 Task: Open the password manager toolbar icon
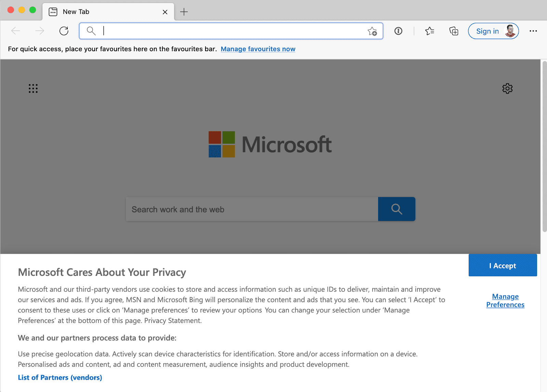tap(398, 31)
